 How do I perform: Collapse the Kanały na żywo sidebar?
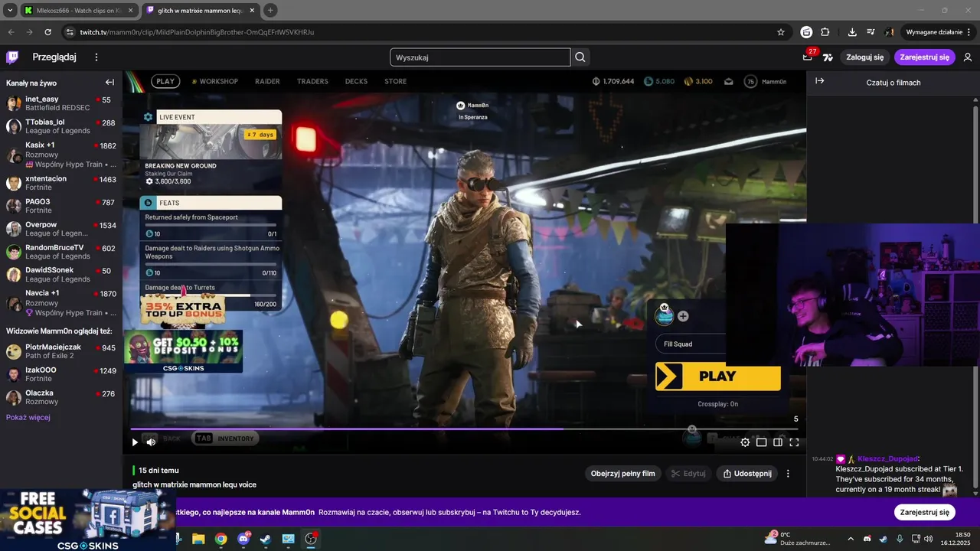(109, 83)
